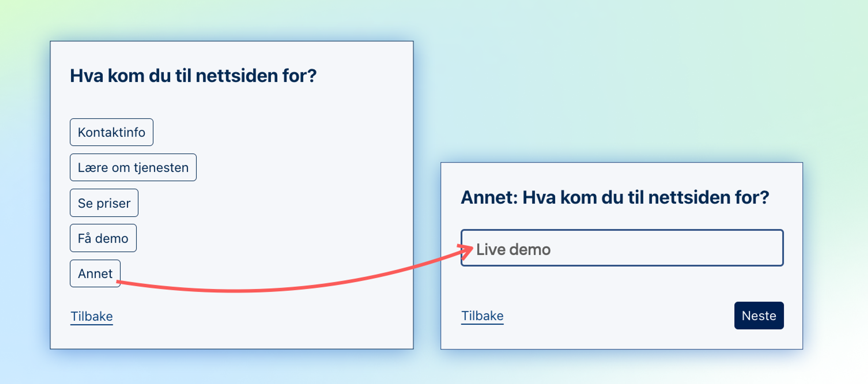Place the cursor after the Live demo text
868x384 pixels.
pos(552,250)
